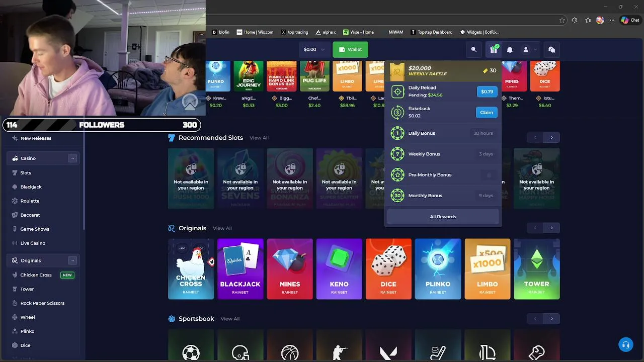The width and height of the screenshot is (644, 362).
Task: Click the support headset button
Action: coord(625,345)
